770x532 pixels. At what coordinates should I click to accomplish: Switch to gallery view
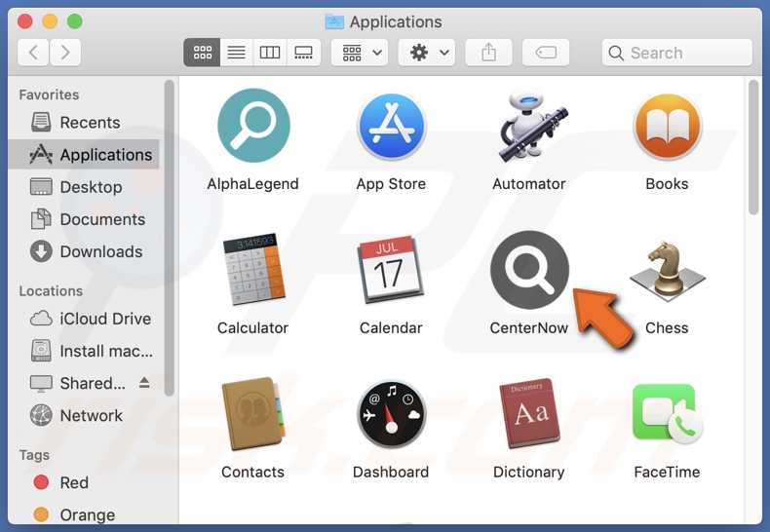click(x=303, y=53)
